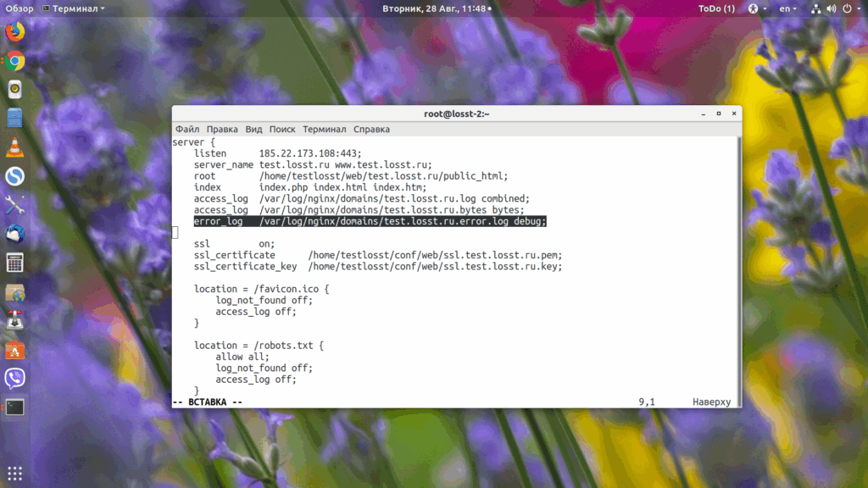This screenshot has width=868, height=488.
Task: Minimize the root@losst-2 terminal window
Action: (703, 114)
